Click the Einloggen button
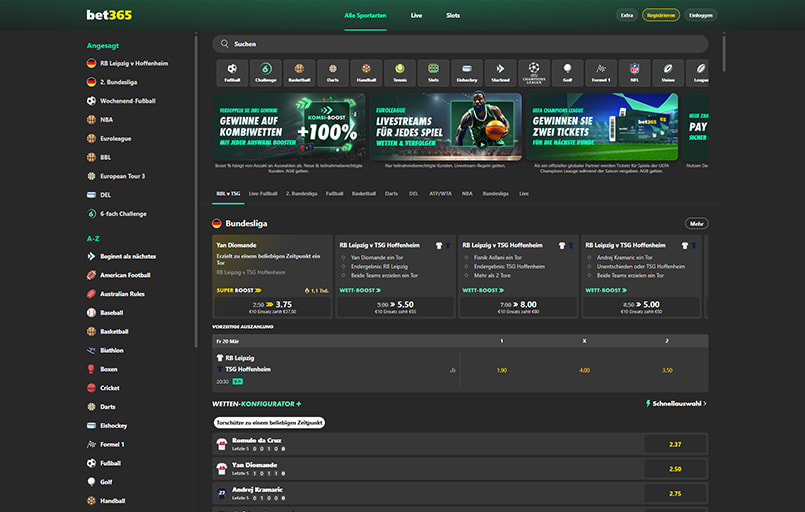Image resolution: width=805 pixels, height=512 pixels. (701, 15)
